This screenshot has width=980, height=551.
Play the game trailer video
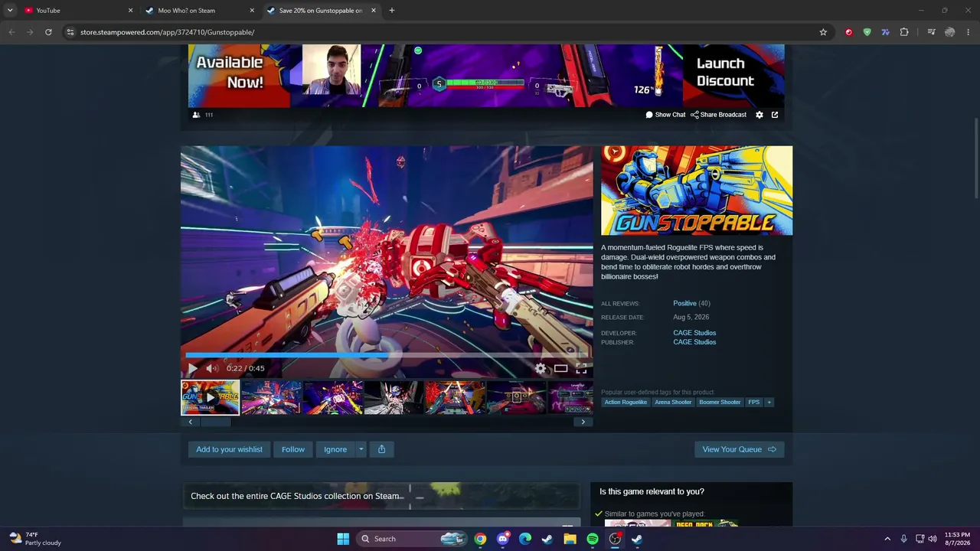(192, 368)
